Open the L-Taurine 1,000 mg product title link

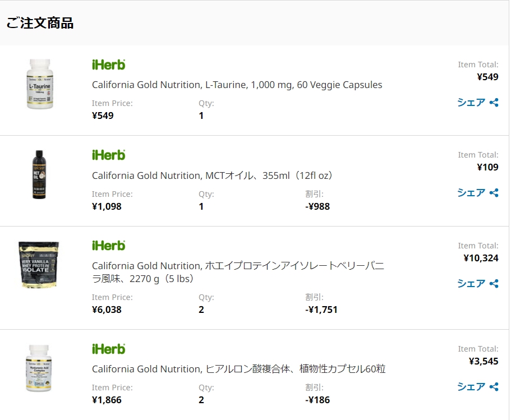click(x=237, y=85)
